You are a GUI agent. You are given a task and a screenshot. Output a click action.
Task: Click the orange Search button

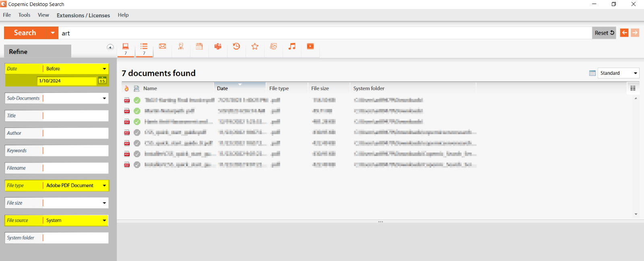coord(25,33)
